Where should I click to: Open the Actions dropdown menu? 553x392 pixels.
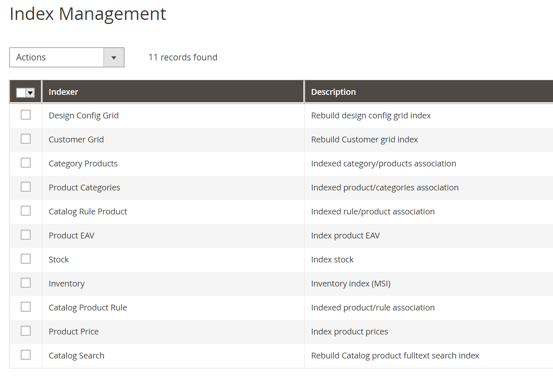click(x=57, y=58)
